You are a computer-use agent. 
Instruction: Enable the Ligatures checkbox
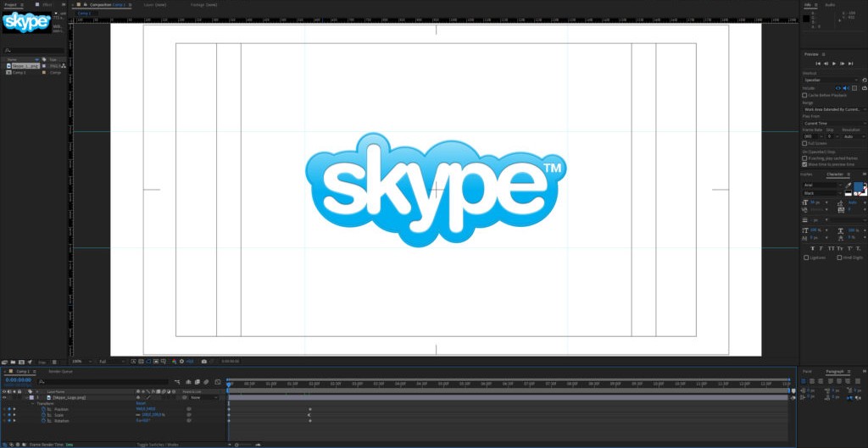807,257
